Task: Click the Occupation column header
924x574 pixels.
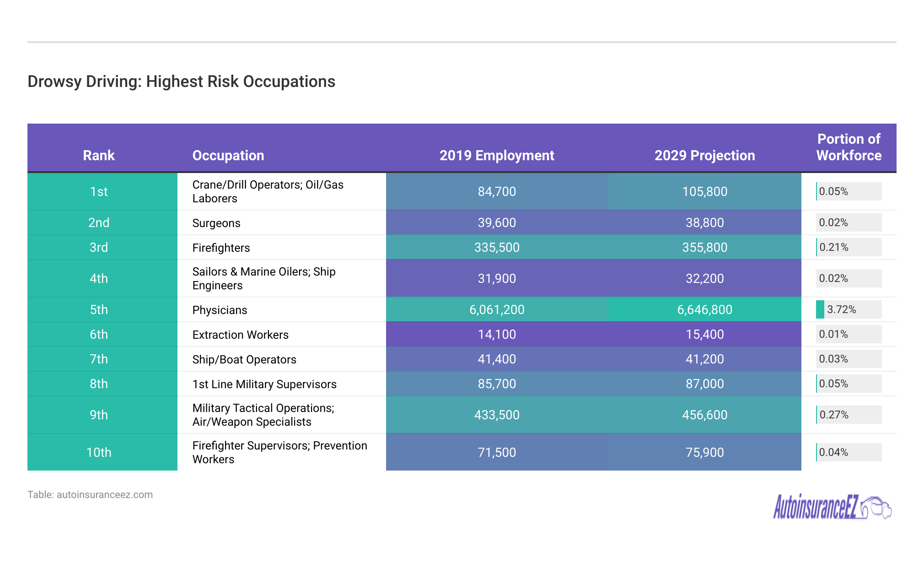Action: point(228,156)
